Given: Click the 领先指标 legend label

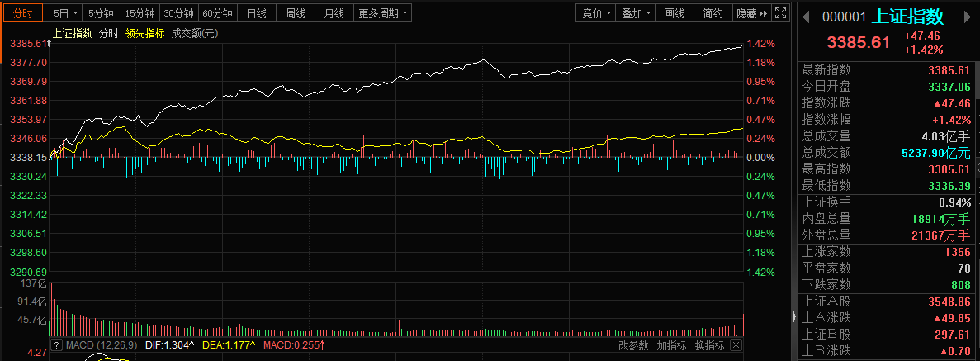Looking at the screenshot, I should click(x=144, y=33).
